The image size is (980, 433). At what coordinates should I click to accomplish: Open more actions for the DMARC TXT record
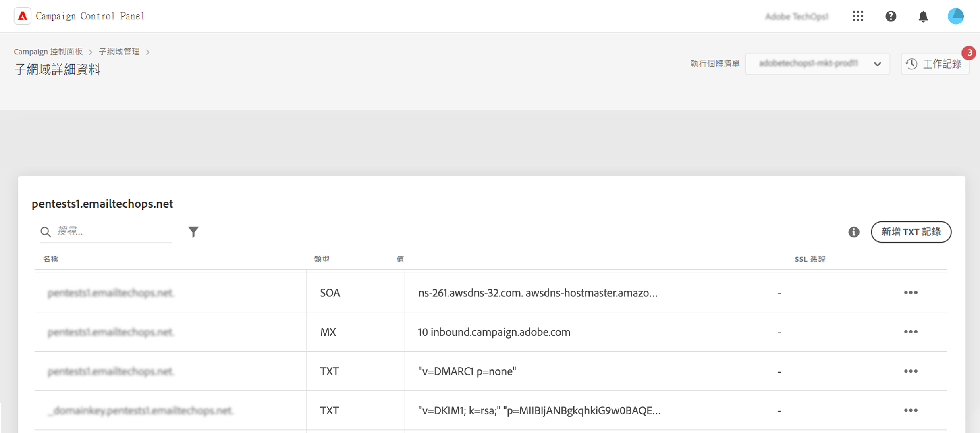(x=910, y=371)
